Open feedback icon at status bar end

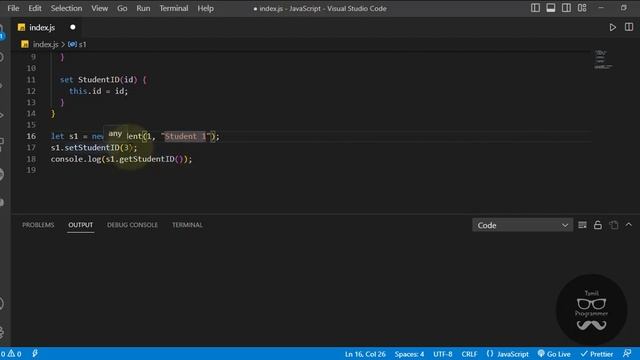(627, 353)
